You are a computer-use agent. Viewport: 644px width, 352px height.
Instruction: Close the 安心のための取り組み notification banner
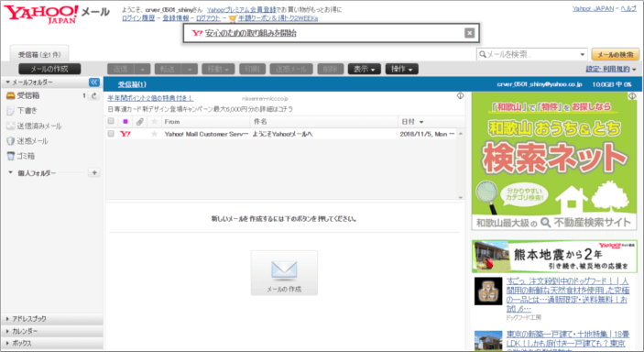coord(469,33)
